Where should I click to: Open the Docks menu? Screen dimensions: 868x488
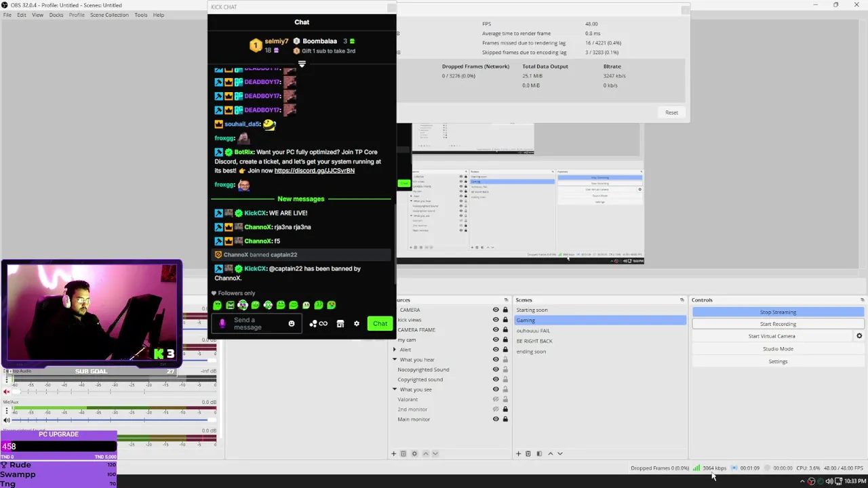click(56, 15)
